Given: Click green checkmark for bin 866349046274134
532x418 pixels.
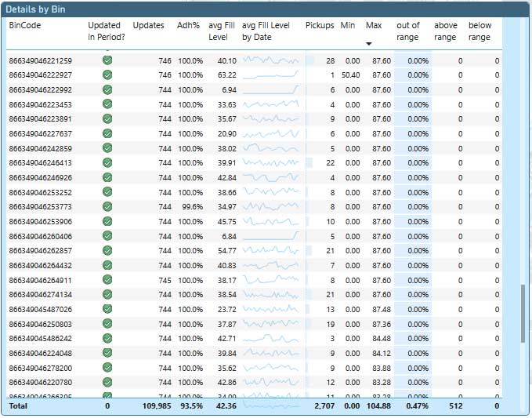Looking at the screenshot, I should click(107, 295).
